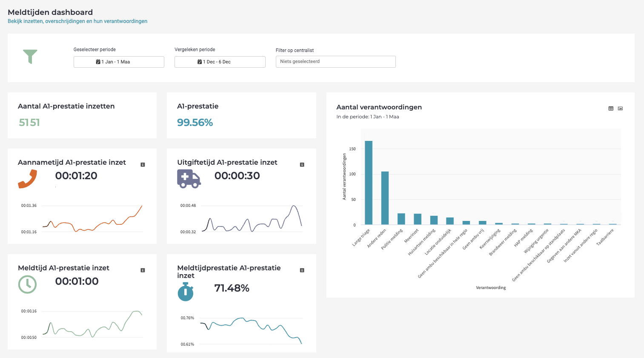This screenshot has width=644, height=358.
Task: Open the Vergeleken periode date picker
Action: [220, 62]
